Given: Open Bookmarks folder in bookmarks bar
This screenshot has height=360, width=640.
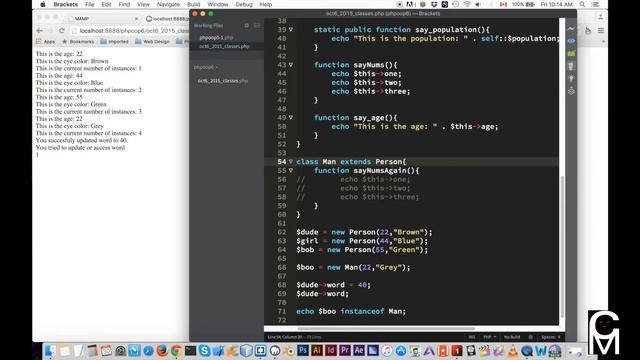Looking at the screenshot, I should coord(78,42).
